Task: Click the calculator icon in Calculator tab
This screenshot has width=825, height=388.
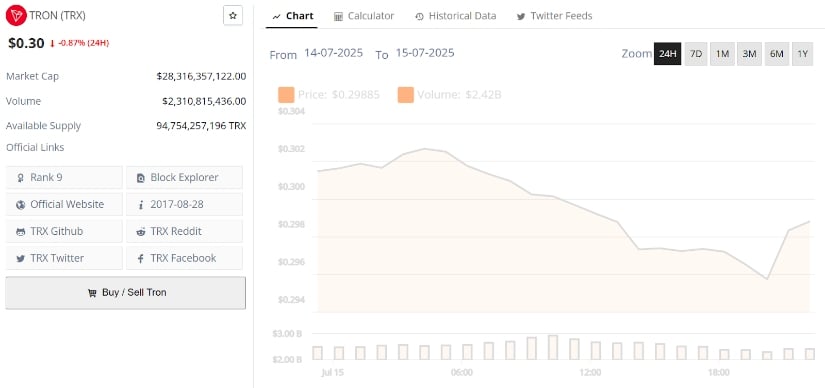Action: point(338,17)
